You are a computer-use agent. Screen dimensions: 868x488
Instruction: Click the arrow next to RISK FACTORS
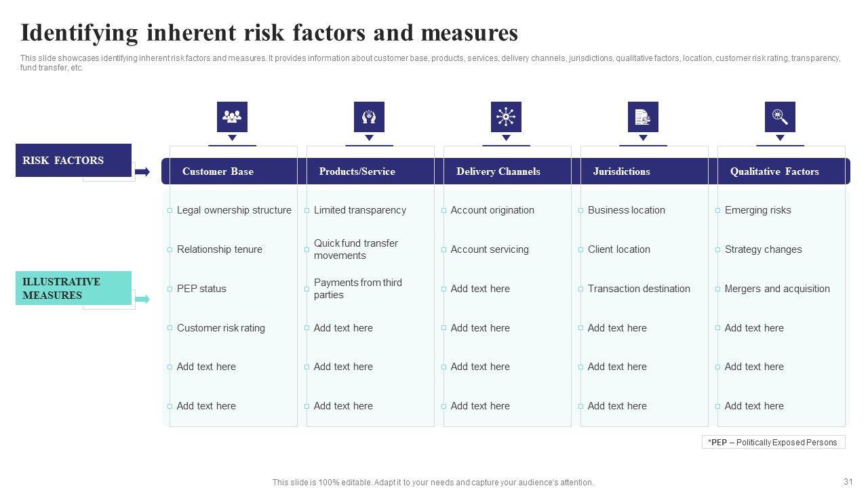142,172
